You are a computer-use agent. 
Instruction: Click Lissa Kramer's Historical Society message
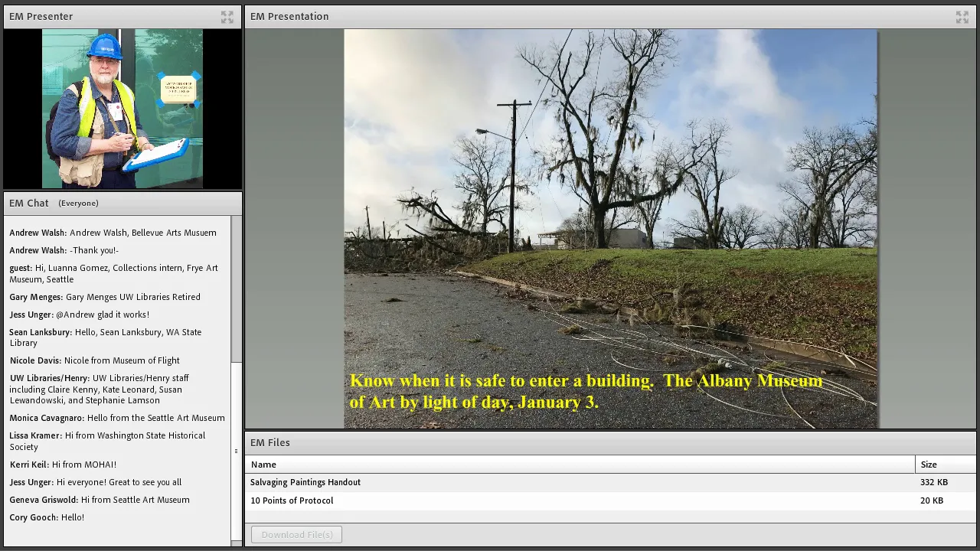tap(107, 441)
